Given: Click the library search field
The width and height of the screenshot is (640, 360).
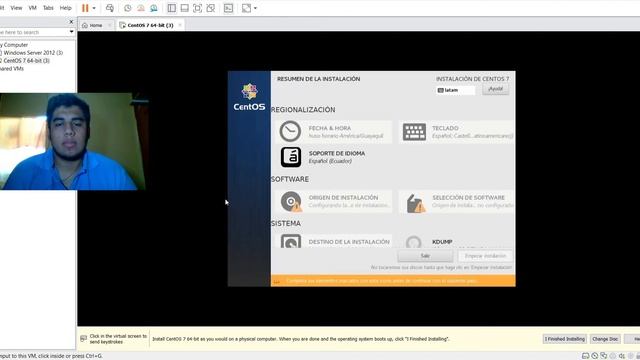Looking at the screenshot, I should click(34, 32).
